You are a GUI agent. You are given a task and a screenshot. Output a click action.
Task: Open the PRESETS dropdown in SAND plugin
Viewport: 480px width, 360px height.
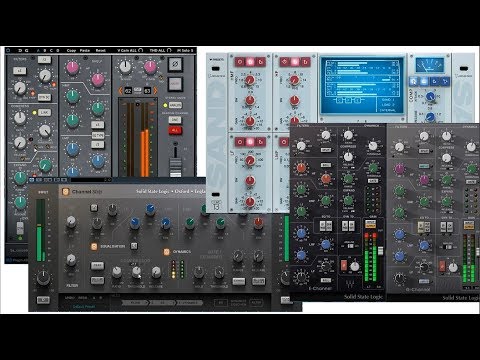point(216,60)
